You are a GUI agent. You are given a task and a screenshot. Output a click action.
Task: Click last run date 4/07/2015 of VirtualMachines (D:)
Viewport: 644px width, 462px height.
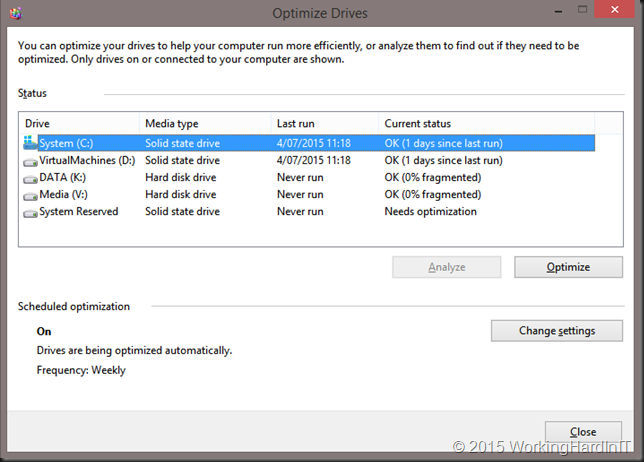tap(314, 160)
